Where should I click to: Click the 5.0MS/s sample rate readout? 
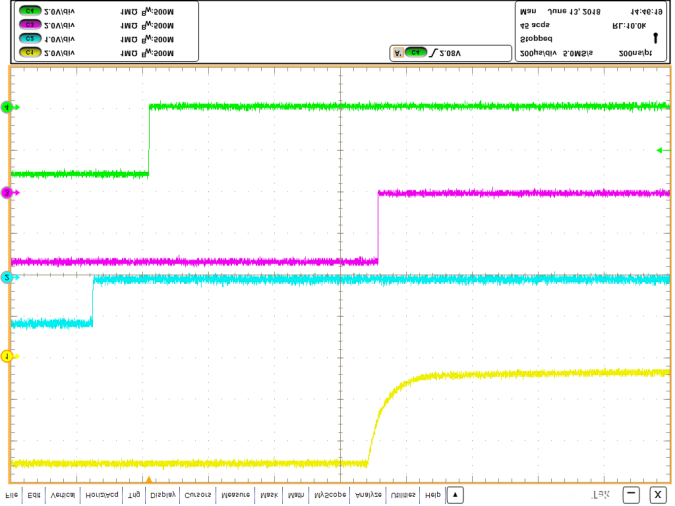578,53
